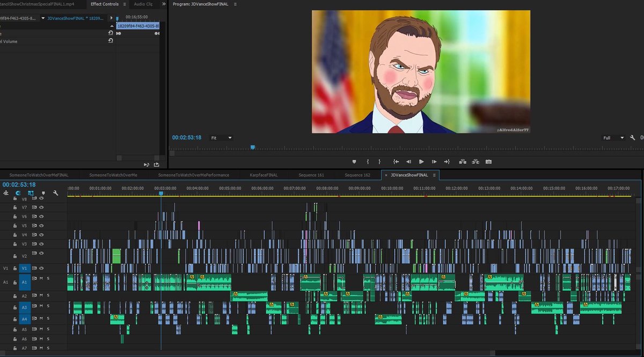
Task: Open the SomeoneToWatchOverMeFINAL sequence tab
Action: pos(39,175)
